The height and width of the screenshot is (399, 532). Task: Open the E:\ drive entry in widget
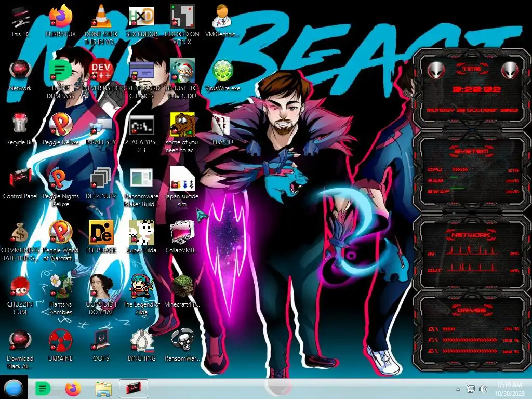coord(474,351)
